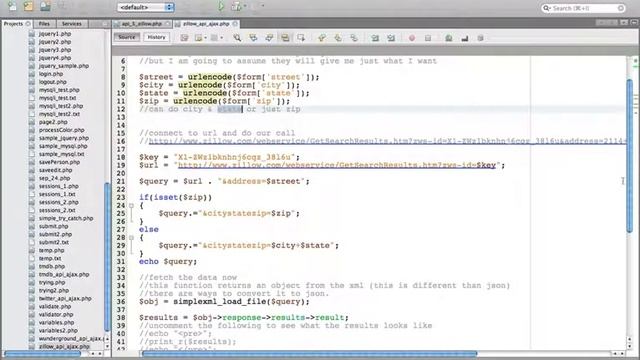Viewport: 640px width, 360px height.
Task: Click the Stop Macro Recording icon
Action: (428, 38)
